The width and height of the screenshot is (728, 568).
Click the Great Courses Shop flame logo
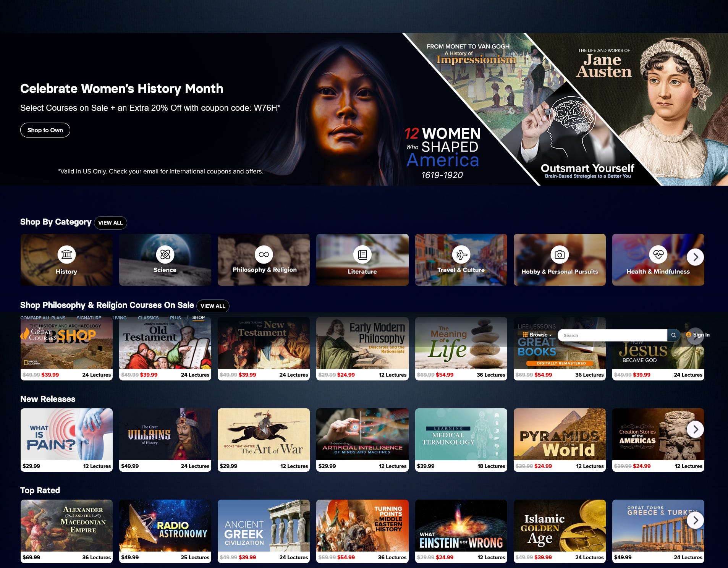[58, 335]
